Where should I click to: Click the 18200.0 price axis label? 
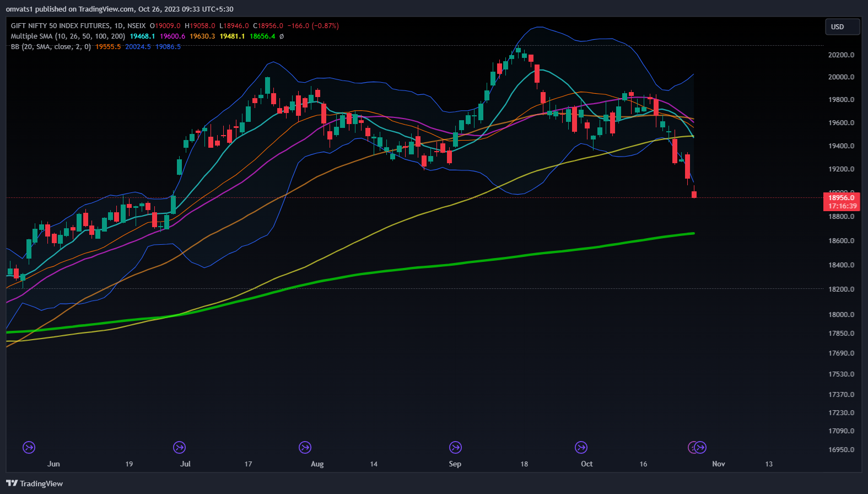(x=841, y=289)
